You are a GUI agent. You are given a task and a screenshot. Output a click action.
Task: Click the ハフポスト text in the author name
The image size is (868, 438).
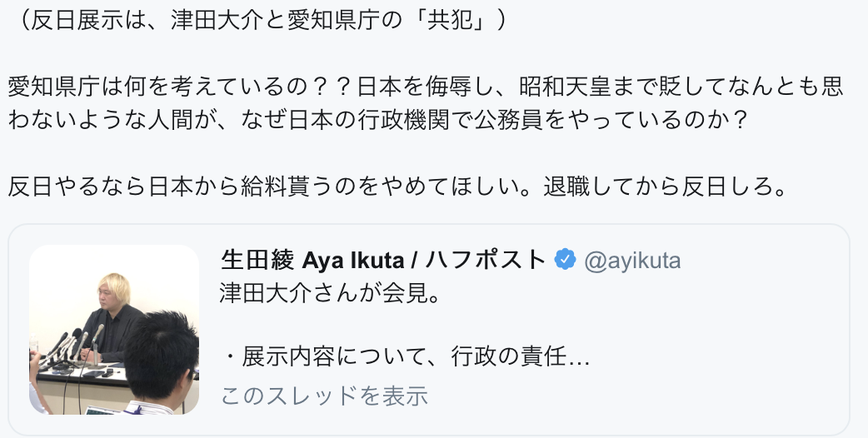pyautogui.click(x=486, y=261)
